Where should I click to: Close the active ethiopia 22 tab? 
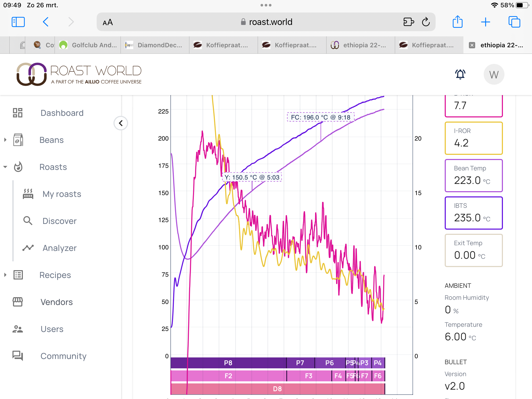(x=472, y=45)
